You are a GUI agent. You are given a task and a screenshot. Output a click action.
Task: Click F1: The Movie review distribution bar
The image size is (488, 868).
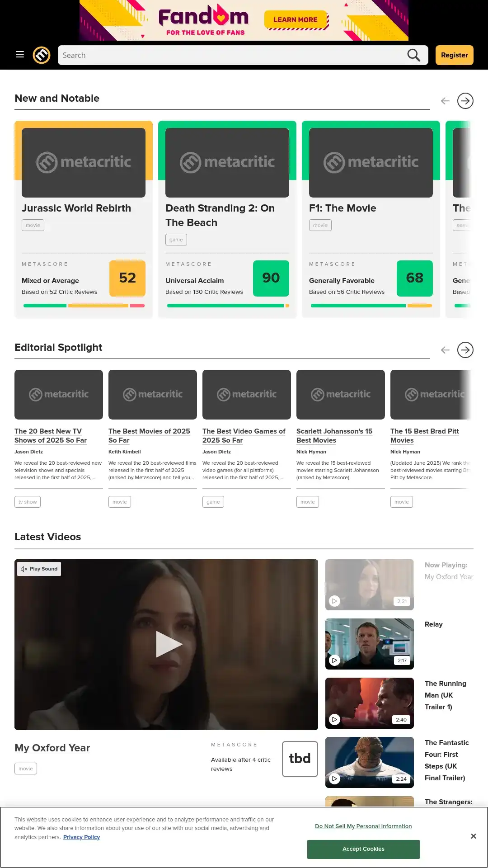pyautogui.click(x=371, y=306)
